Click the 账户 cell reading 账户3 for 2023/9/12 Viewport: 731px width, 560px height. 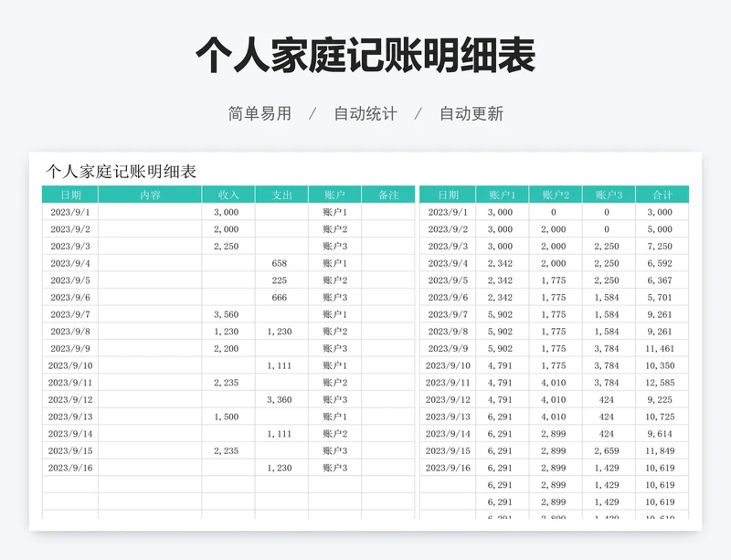(334, 400)
